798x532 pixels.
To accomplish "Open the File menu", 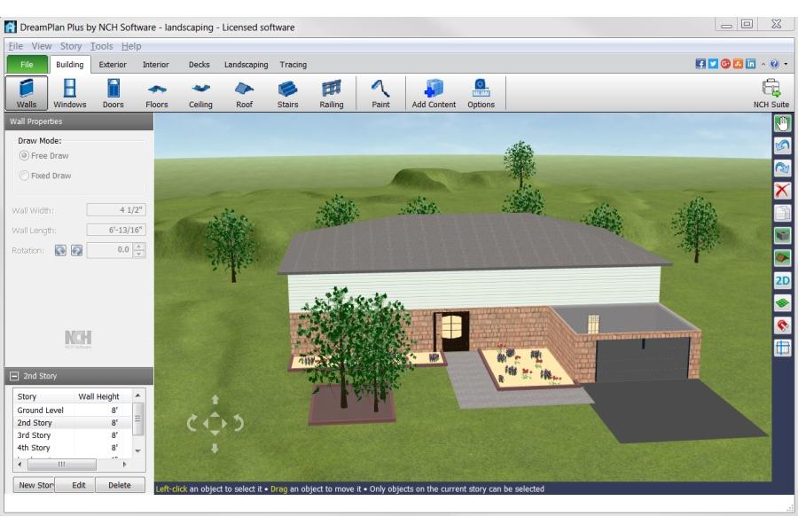I will (x=16, y=46).
